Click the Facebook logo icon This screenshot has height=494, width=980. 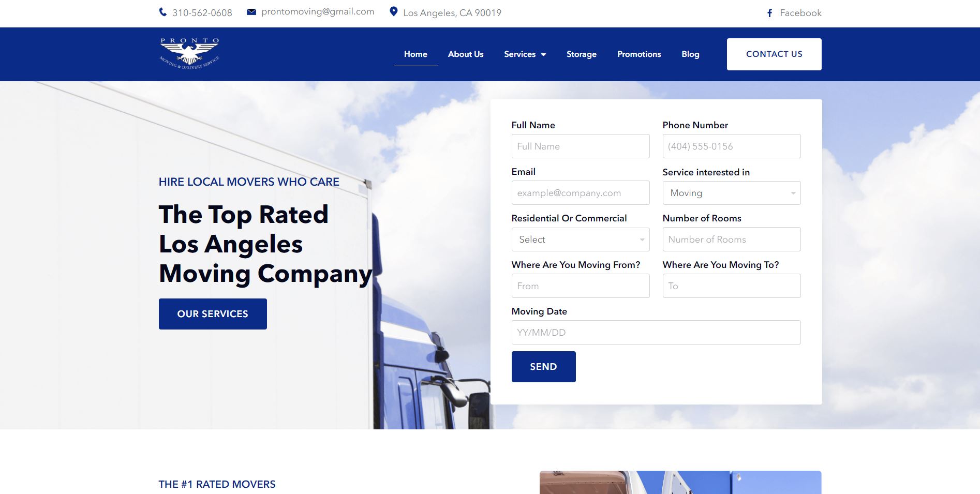pos(770,13)
